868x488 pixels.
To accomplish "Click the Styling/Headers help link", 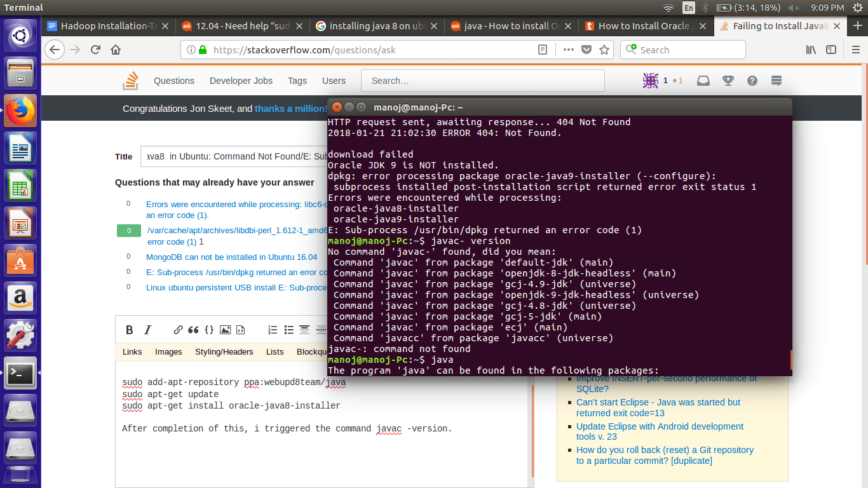I will click(224, 351).
